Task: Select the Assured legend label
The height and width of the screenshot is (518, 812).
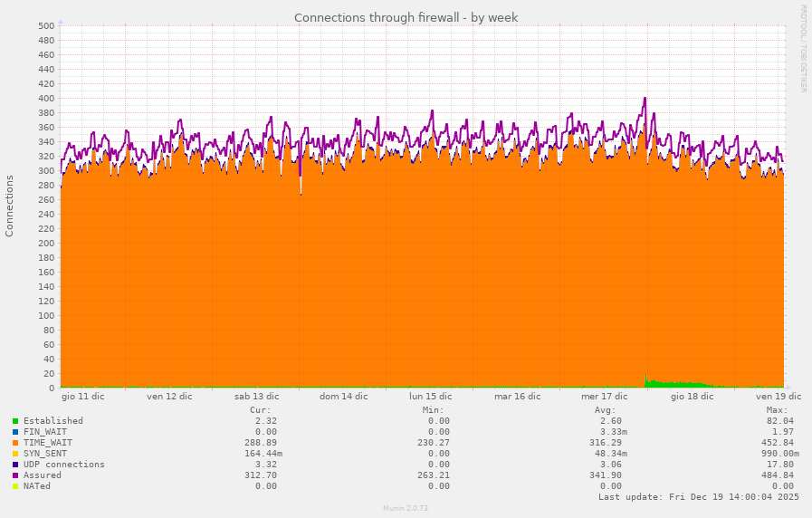Action: click(42, 475)
